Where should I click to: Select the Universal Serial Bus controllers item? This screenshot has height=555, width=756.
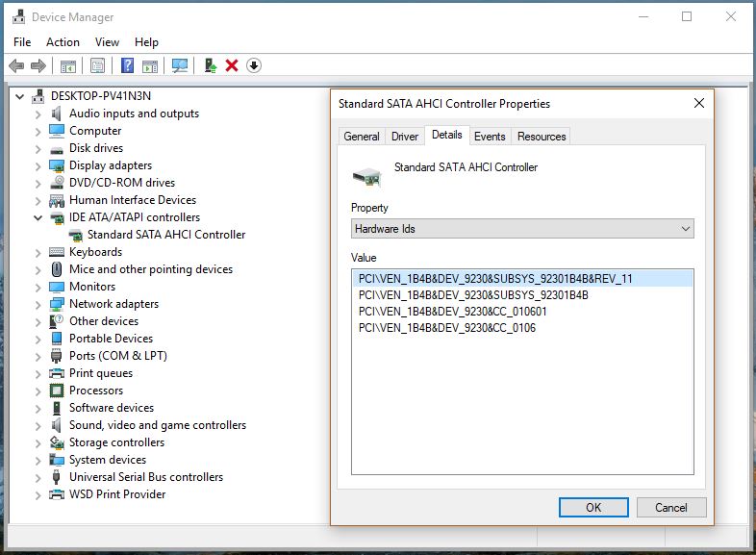point(145,477)
